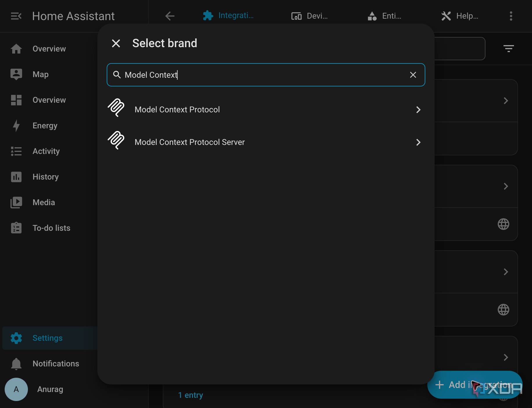Open the History panel
Screen dimensions: 532x408
49,177
